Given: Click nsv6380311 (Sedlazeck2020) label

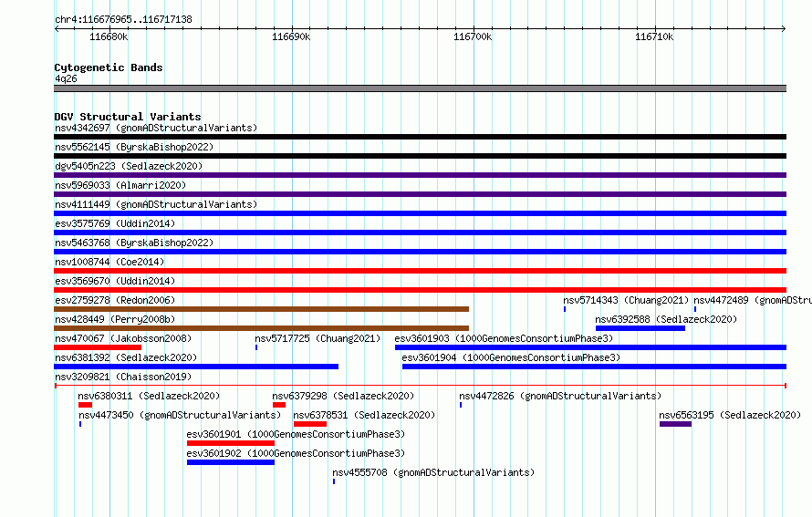Looking at the screenshot, I should pos(149,396).
